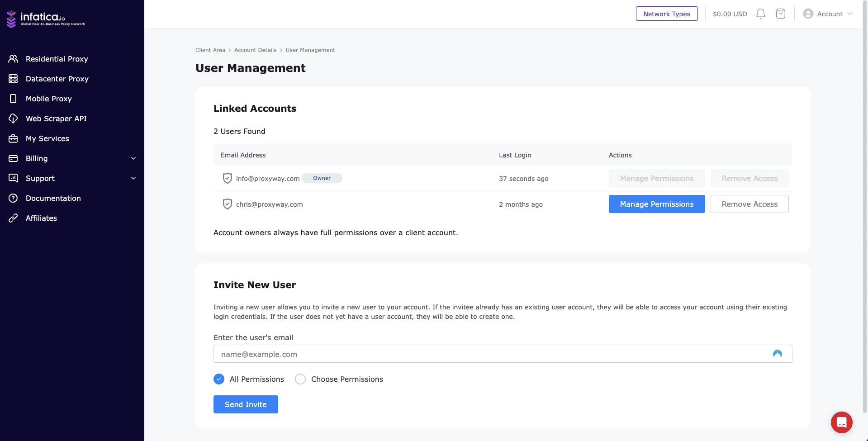Click the Documentation question mark icon

tap(13, 198)
